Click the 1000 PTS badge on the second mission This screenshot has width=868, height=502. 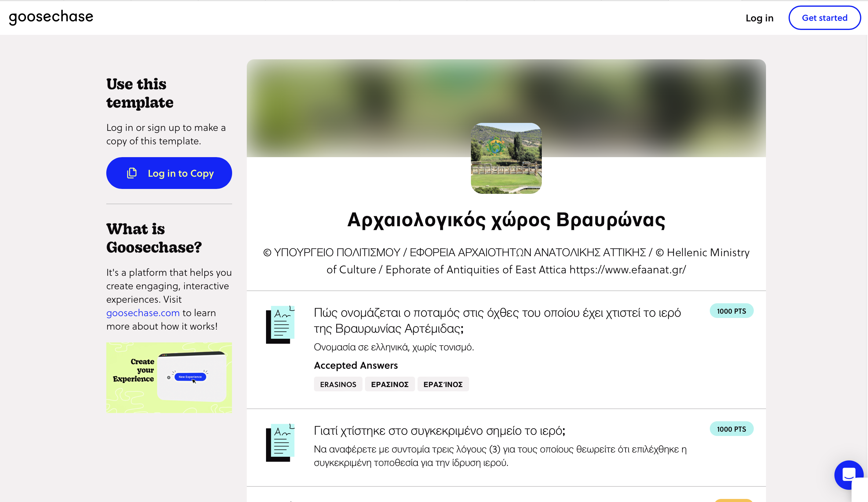[731, 429]
